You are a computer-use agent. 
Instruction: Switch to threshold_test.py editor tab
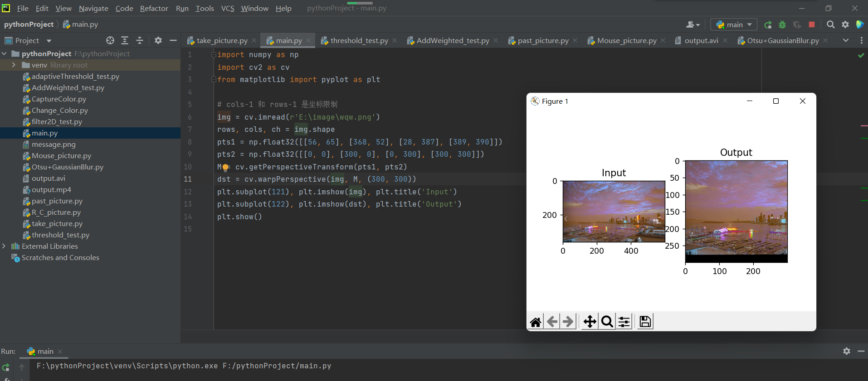tap(359, 40)
